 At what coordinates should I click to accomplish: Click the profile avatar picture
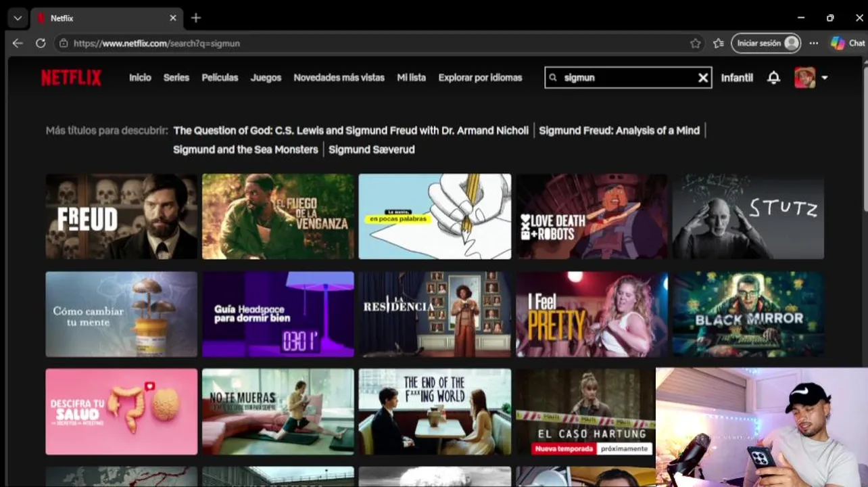[804, 78]
